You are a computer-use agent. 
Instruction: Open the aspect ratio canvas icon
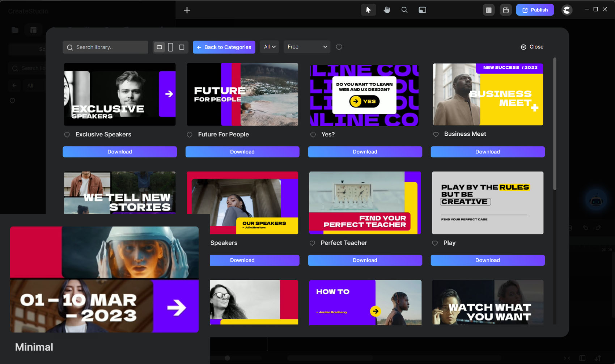click(422, 10)
